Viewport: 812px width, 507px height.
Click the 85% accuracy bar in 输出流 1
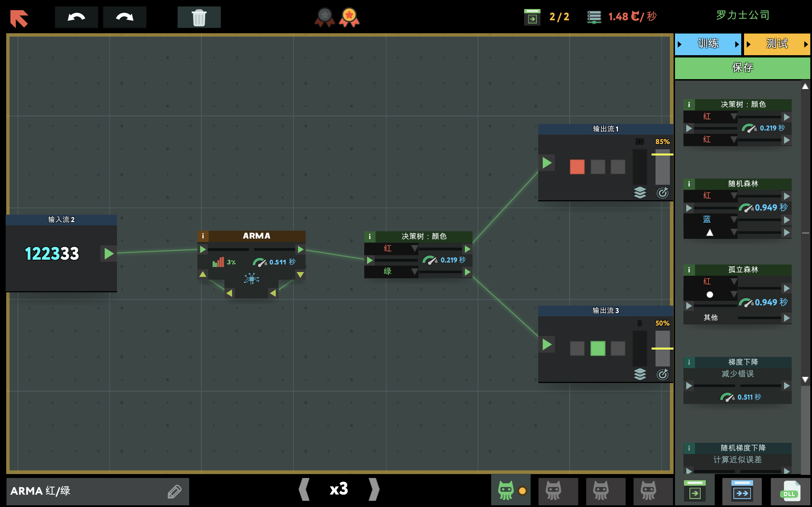(662, 167)
